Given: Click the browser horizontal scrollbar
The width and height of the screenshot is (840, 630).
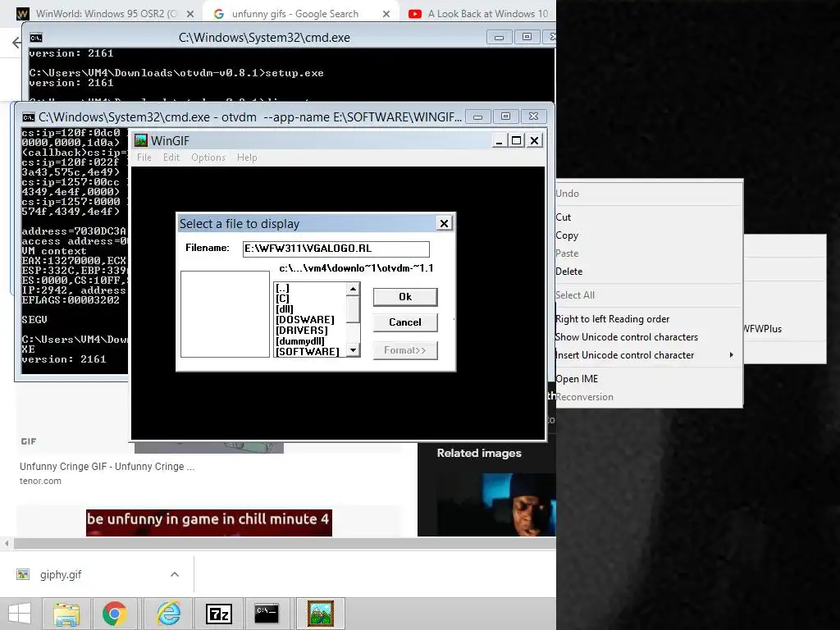Looking at the screenshot, I should pyautogui.click(x=284, y=544).
